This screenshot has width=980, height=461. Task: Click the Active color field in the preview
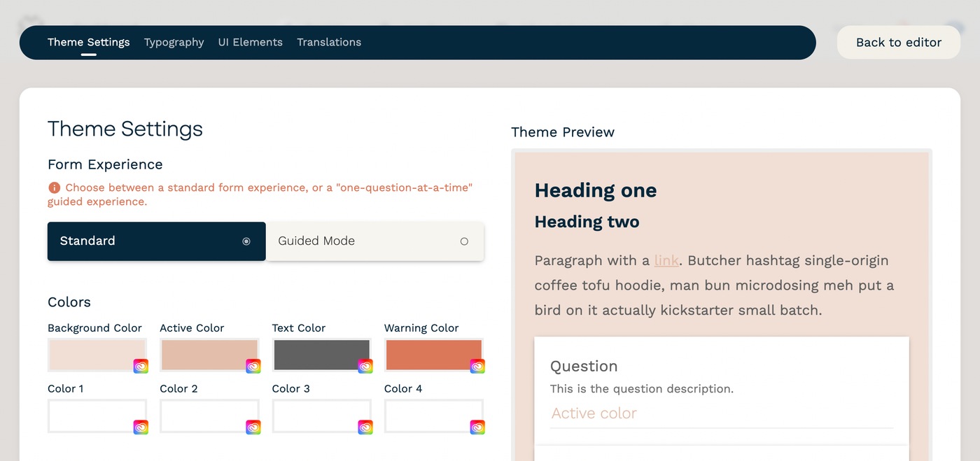[722, 413]
